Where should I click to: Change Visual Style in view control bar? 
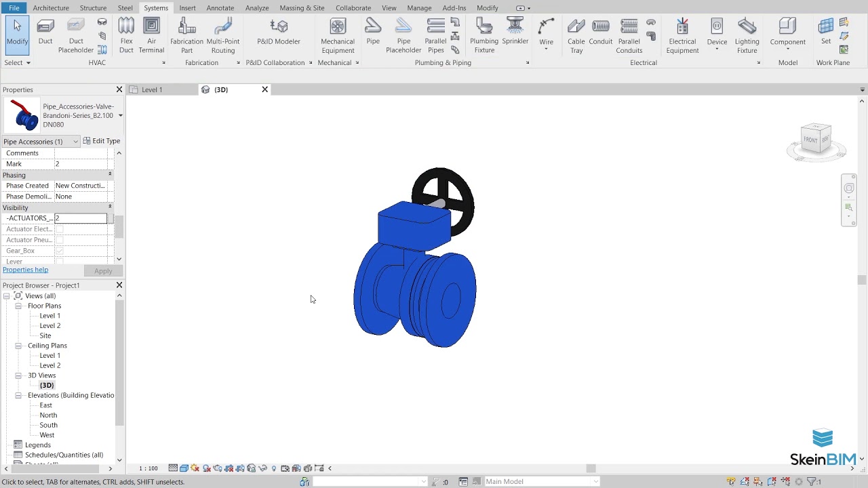(184, 468)
